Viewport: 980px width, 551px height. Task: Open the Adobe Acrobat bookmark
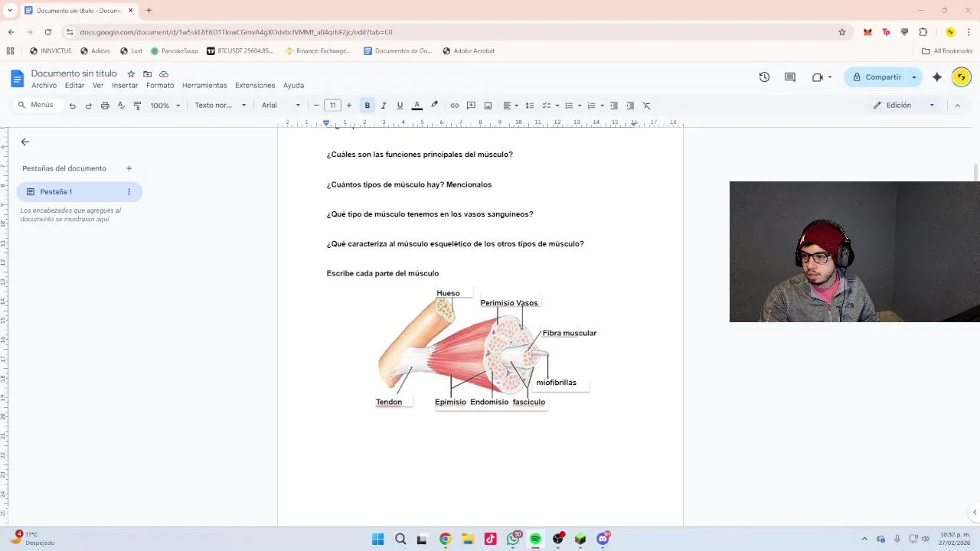click(469, 51)
